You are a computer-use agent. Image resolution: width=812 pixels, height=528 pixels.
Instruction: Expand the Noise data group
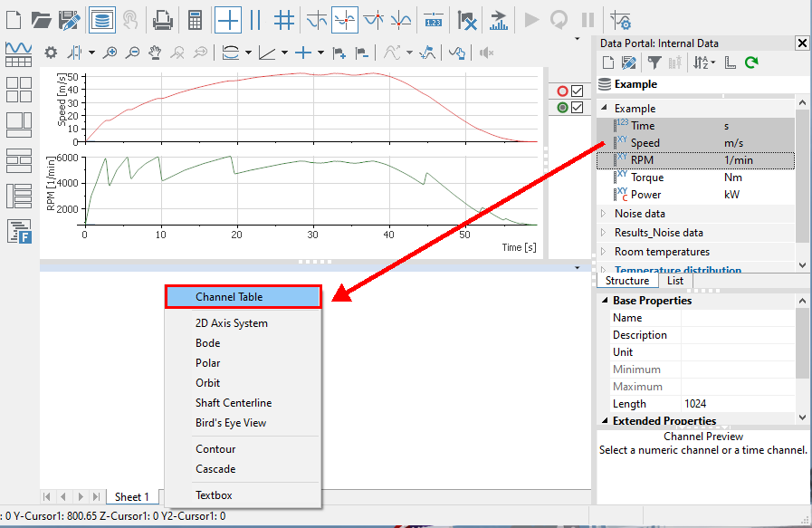coord(605,214)
